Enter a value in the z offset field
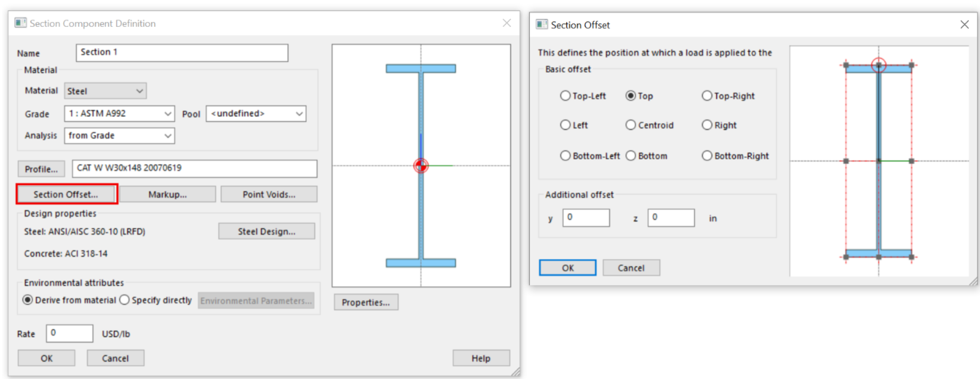The image size is (980, 379). [x=671, y=218]
